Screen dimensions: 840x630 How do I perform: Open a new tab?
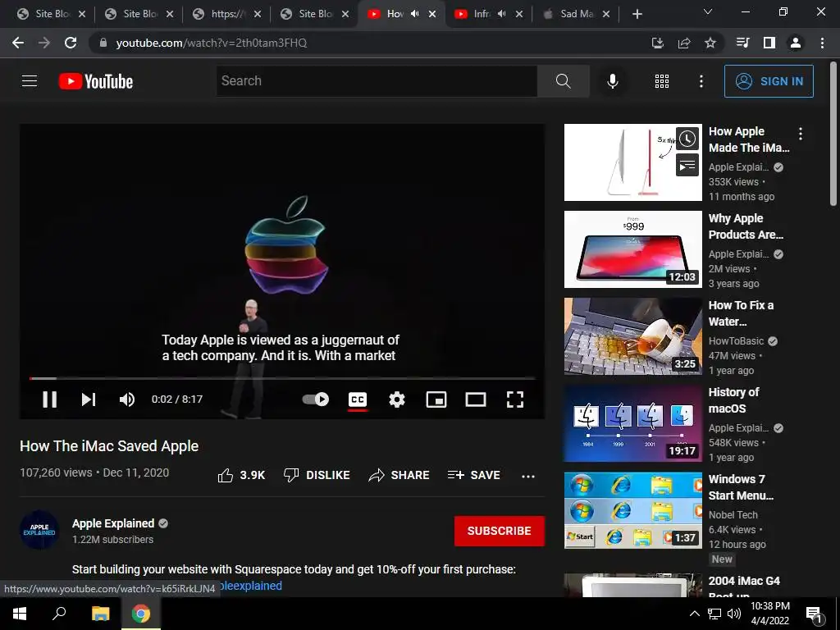click(x=637, y=15)
